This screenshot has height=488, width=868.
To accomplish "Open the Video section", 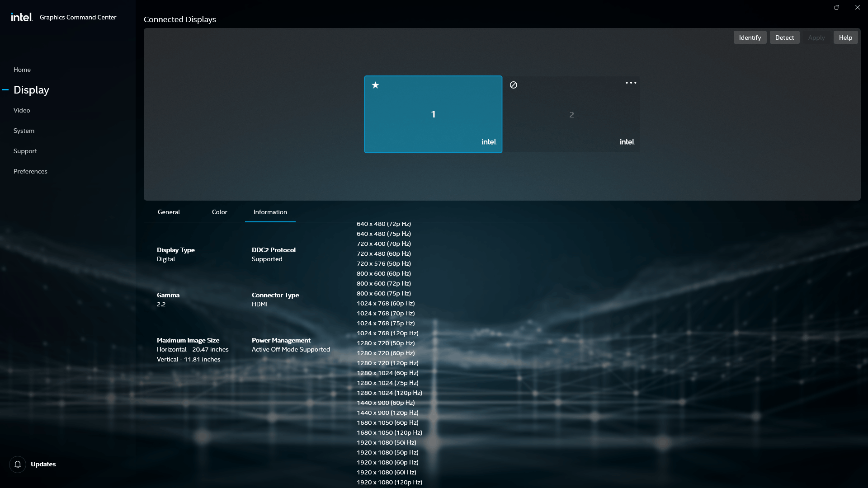I will [x=22, y=110].
